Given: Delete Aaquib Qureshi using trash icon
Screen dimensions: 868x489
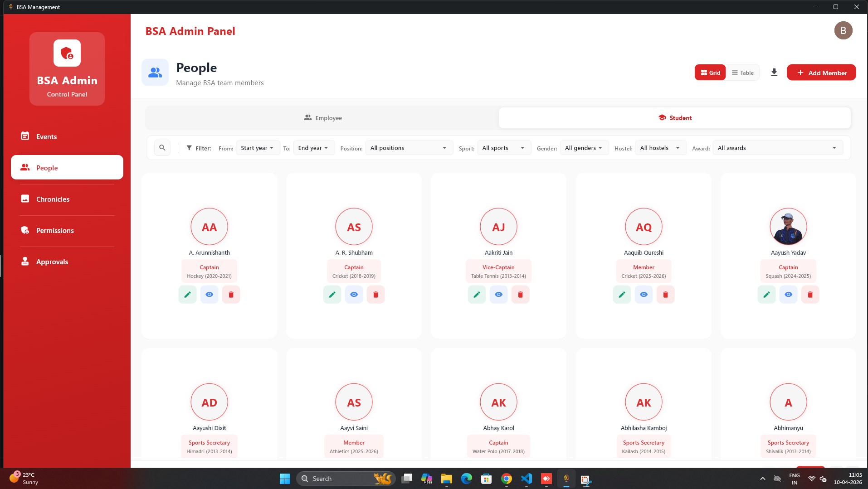Looking at the screenshot, I should click(x=665, y=295).
